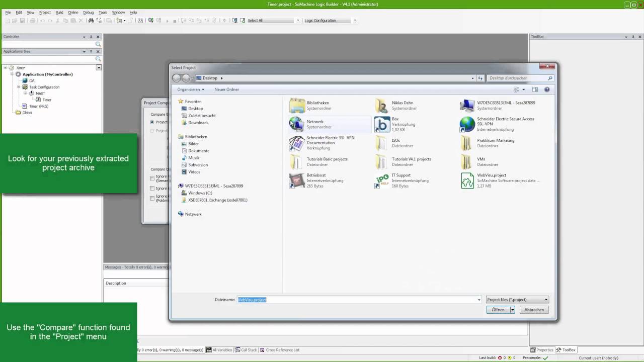This screenshot has width=644, height=362.
Task: Click the Bibliotheken folder icon in file list
Action: click(297, 106)
